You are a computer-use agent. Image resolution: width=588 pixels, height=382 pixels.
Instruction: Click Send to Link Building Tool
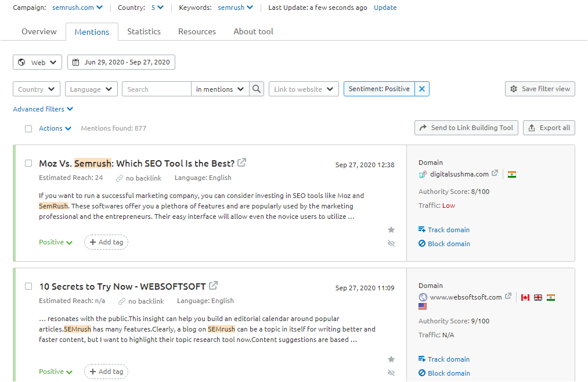[x=467, y=128]
